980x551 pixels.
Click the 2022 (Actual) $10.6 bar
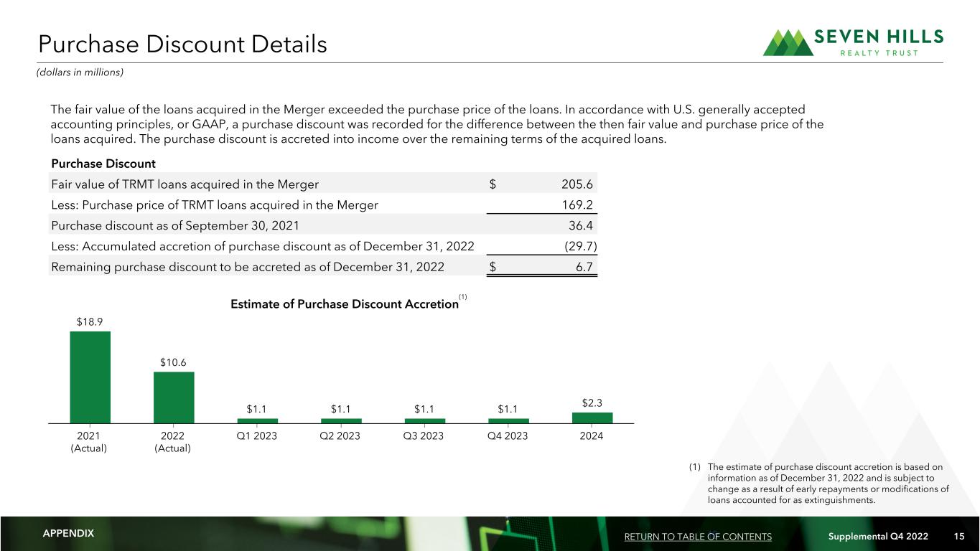click(174, 397)
